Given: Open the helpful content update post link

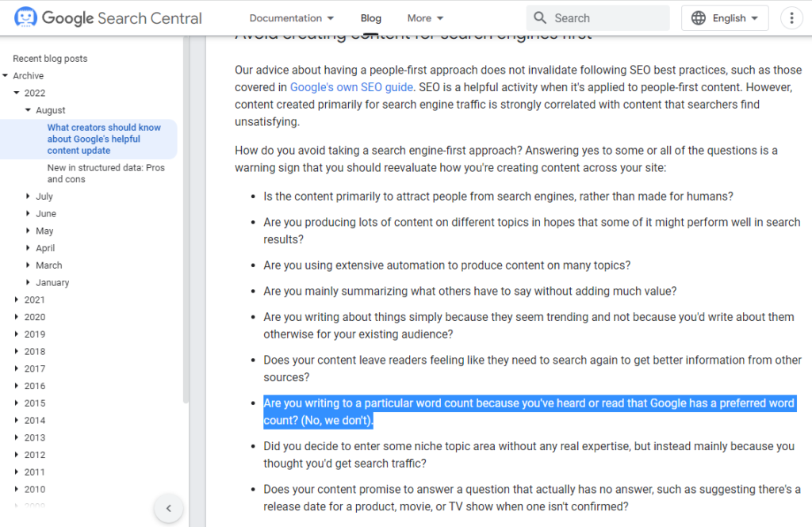Looking at the screenshot, I should [104, 139].
